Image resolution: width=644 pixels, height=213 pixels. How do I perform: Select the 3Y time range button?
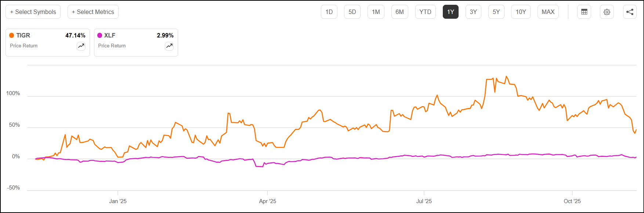tap(473, 12)
